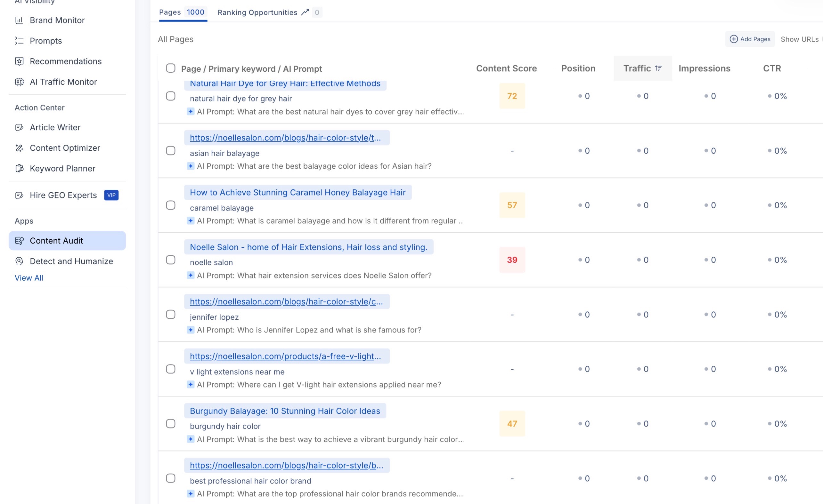Check the asian hair balayage row
This screenshot has height=504, width=823.
click(x=171, y=150)
